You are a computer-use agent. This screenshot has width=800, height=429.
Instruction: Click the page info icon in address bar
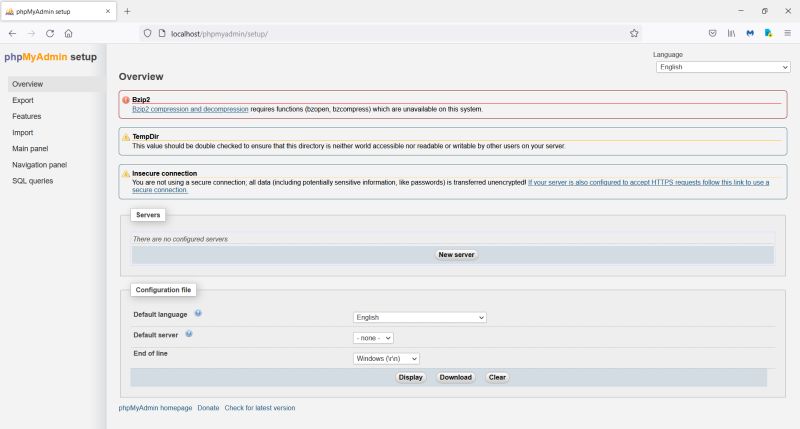tap(162, 34)
